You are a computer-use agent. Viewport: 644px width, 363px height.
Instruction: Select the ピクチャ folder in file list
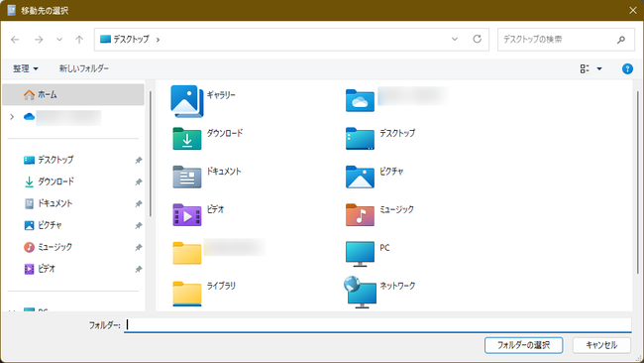point(360,177)
